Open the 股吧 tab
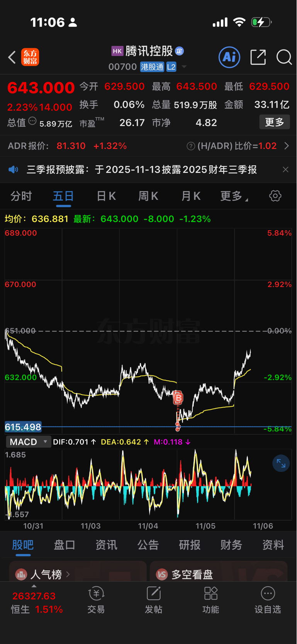The width and height of the screenshot is (297, 644). click(23, 545)
